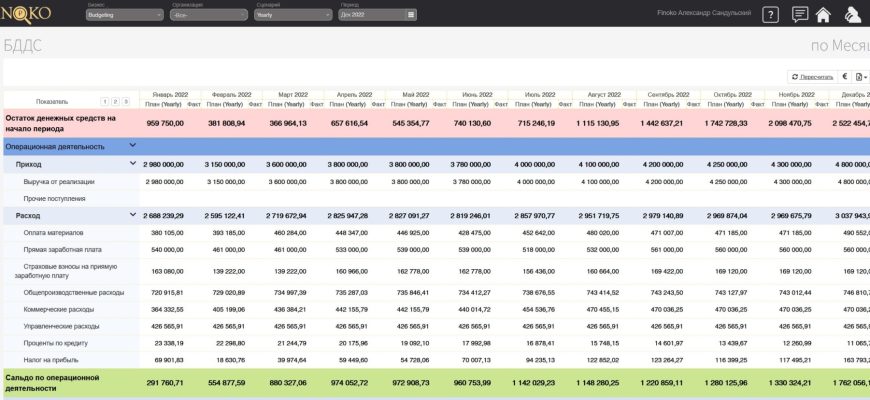
Task: Click the NOKO logo
Action: point(32,13)
